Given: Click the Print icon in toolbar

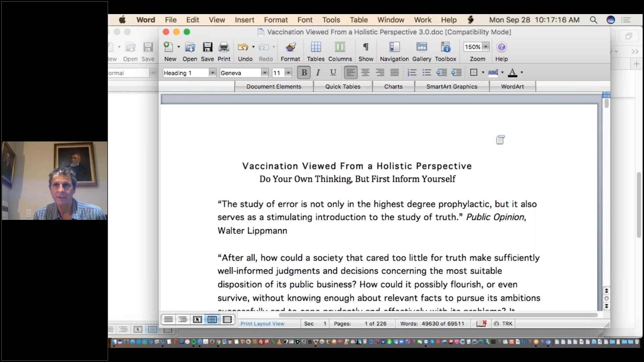Looking at the screenshot, I should coord(224,47).
